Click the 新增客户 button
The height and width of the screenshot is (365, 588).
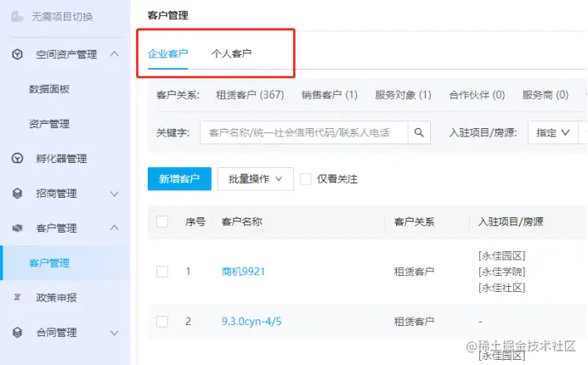coord(179,179)
